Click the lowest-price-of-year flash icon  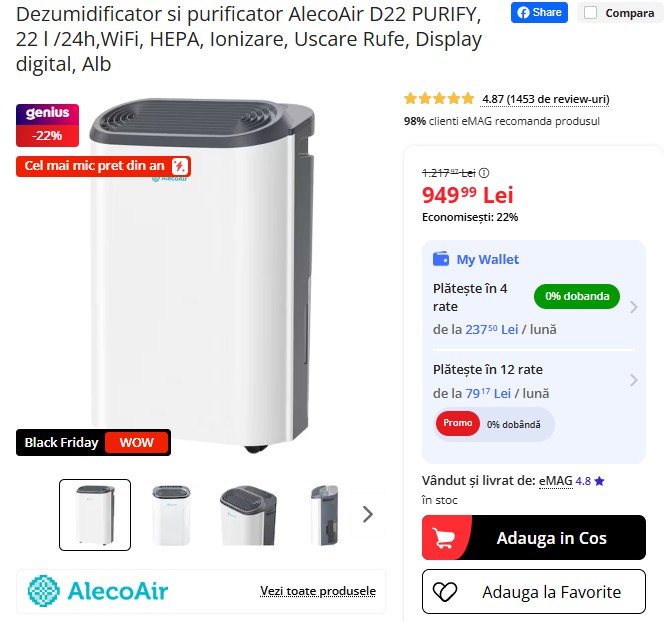(180, 166)
